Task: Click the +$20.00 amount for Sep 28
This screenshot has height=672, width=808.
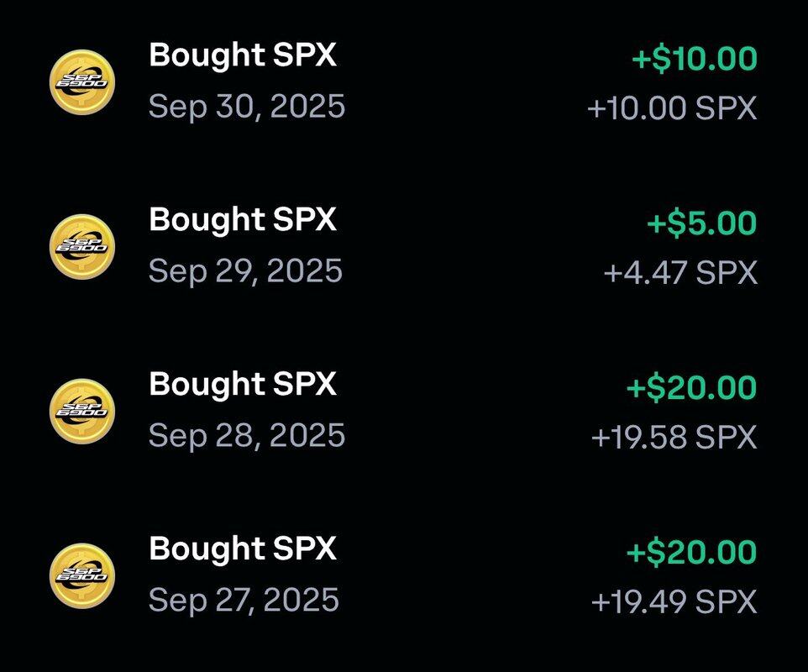Action: pyautogui.click(x=691, y=389)
